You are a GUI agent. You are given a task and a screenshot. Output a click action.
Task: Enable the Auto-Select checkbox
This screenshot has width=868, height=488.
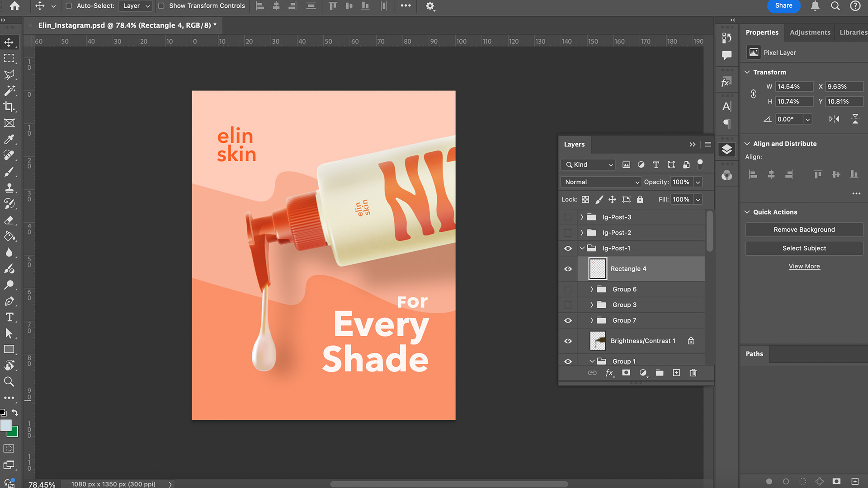click(x=69, y=6)
